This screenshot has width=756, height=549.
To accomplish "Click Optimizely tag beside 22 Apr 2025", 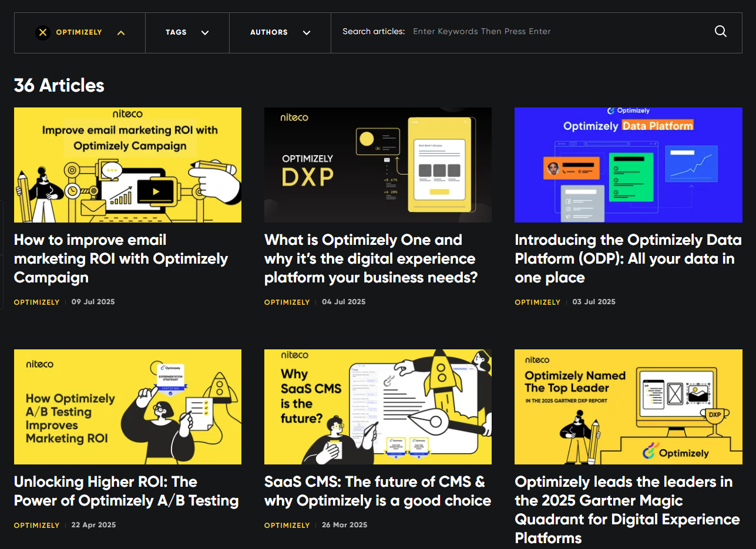I will click(x=36, y=526).
